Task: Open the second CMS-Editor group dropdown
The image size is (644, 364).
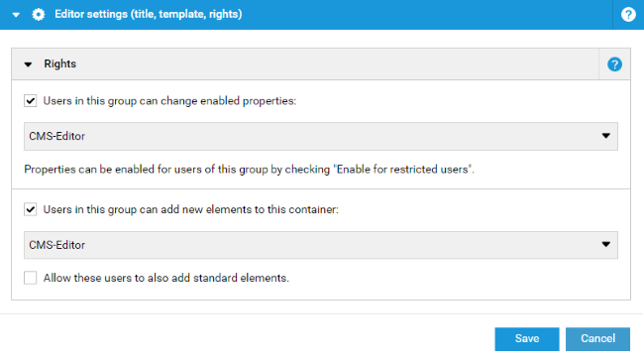Action: 321,245
